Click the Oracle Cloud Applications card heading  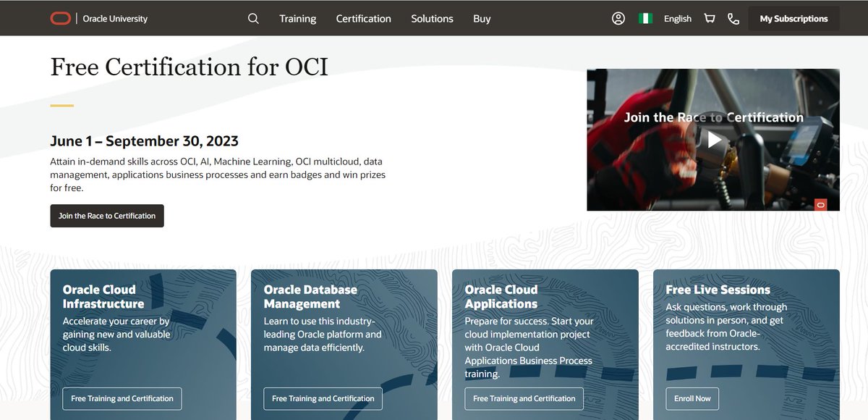[x=501, y=296]
